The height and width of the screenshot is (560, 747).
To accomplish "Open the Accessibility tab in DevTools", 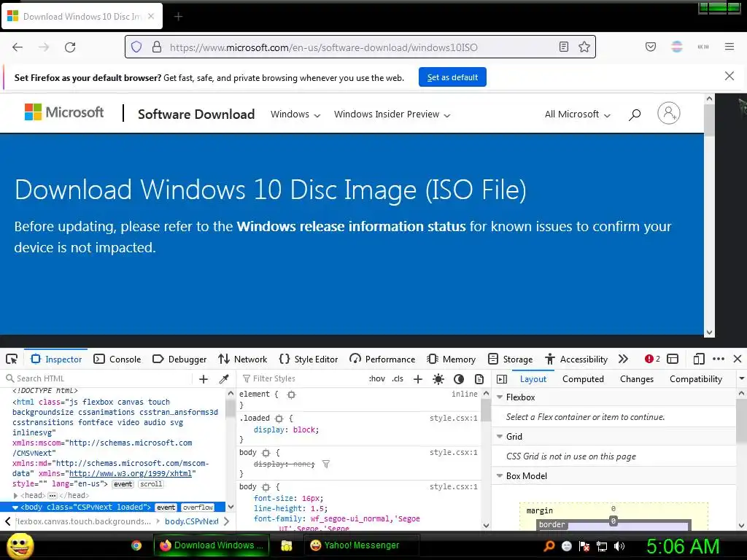I will (576, 359).
